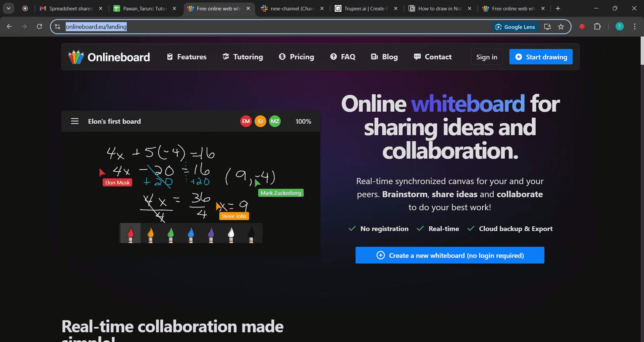Click the circular icon beside the tab search arrow
The height and width of the screenshot is (342, 644).
[25, 8]
